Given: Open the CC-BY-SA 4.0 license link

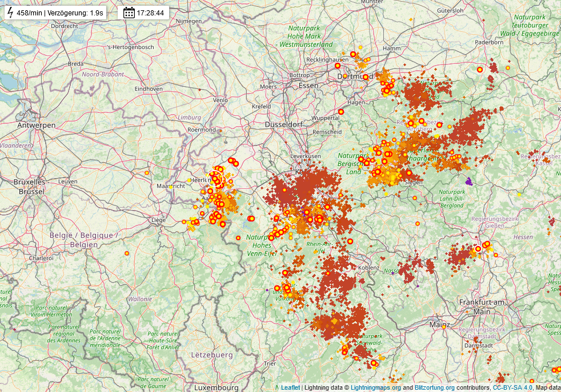Looking at the screenshot, I should coord(512,387).
